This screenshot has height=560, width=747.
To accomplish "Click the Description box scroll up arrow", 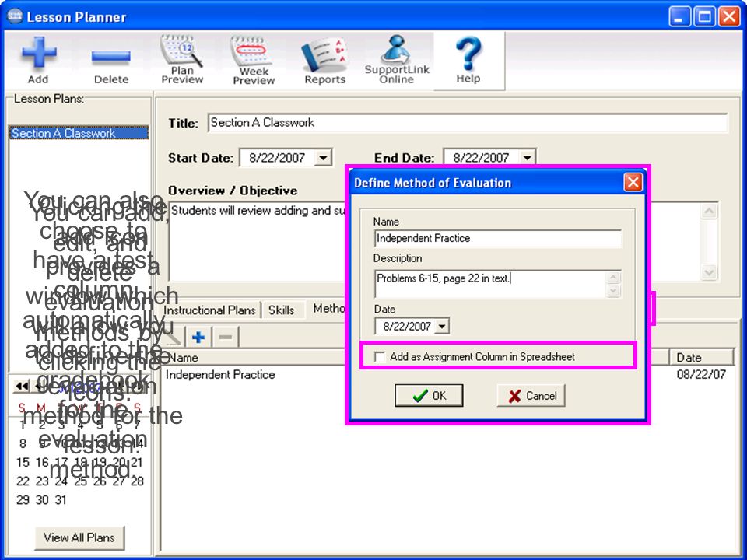I will tap(614, 277).
